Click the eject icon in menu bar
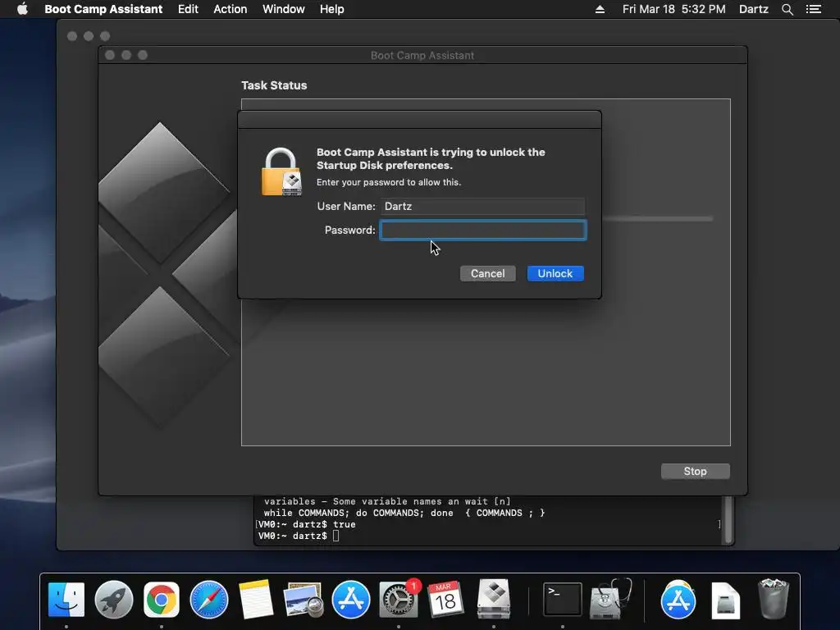 coord(600,9)
